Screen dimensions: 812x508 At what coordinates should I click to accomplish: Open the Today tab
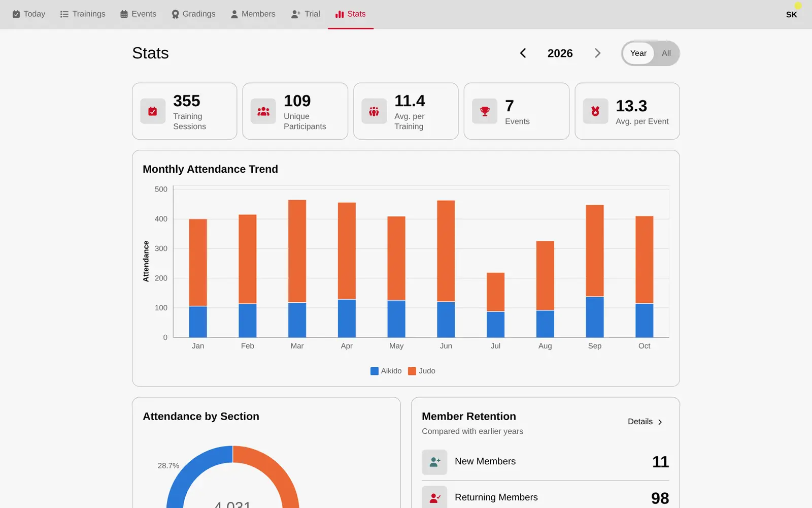(x=29, y=14)
